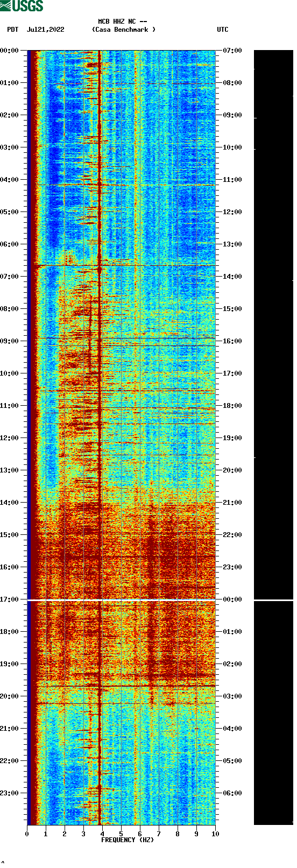Image resolution: width=297 pixels, height=868 pixels.
Task: Select the PDT 20:00 time label
Action: tap(10, 696)
